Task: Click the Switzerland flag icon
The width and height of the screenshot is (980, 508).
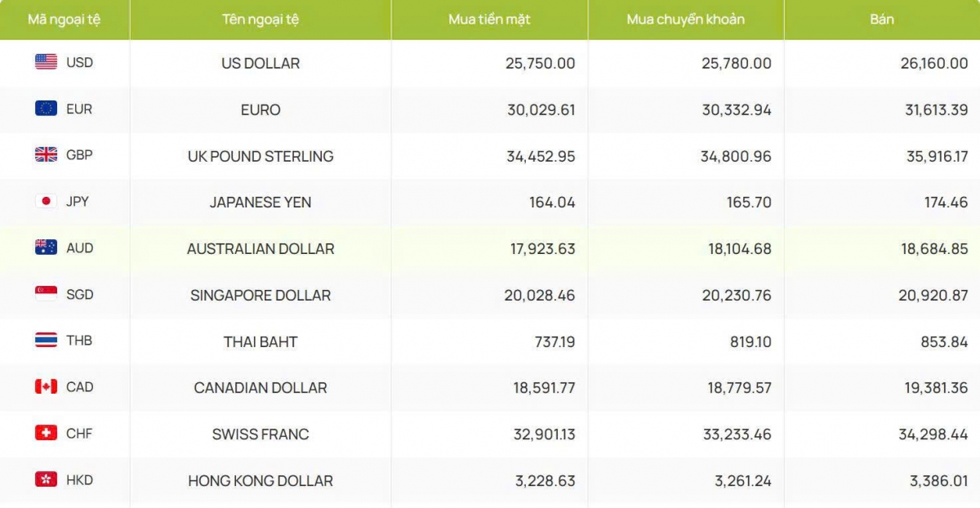Action: (46, 433)
